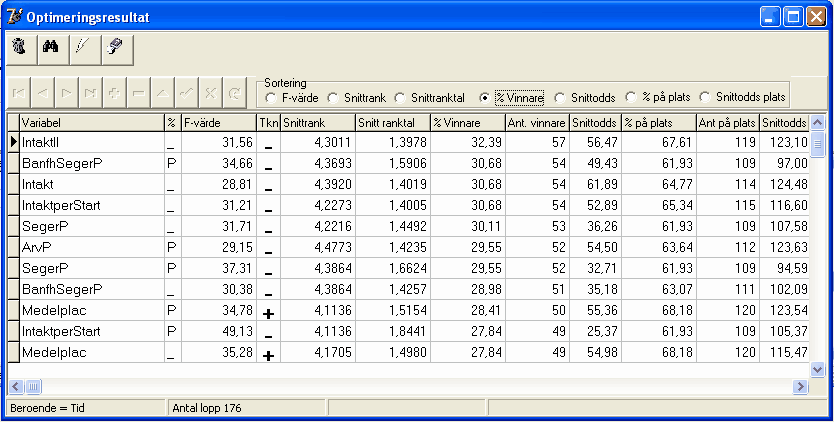The width and height of the screenshot is (834, 422).
Task: Jump to last record in navigator
Action: [x=90, y=93]
